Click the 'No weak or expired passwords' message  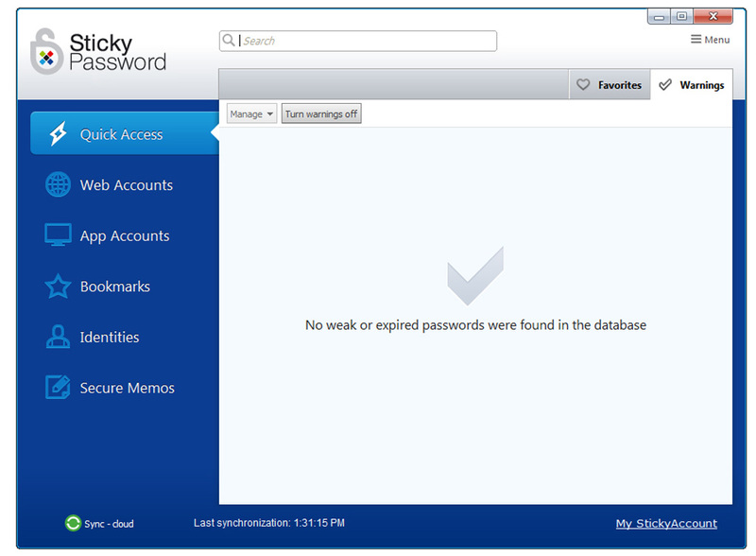(475, 325)
